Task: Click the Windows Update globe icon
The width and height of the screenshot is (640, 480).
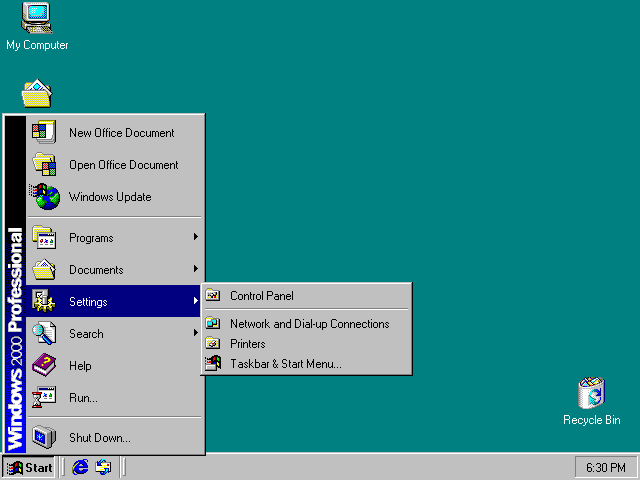Action: (45, 196)
